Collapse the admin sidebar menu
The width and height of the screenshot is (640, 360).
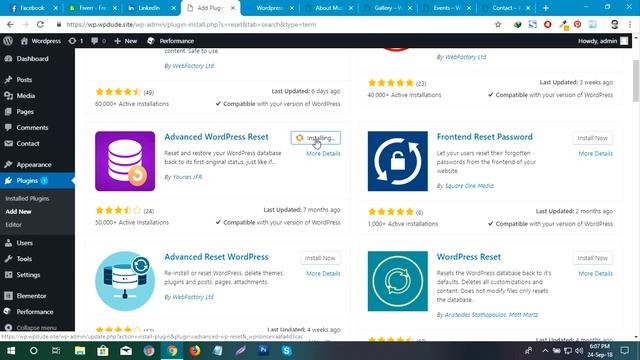pos(31,327)
